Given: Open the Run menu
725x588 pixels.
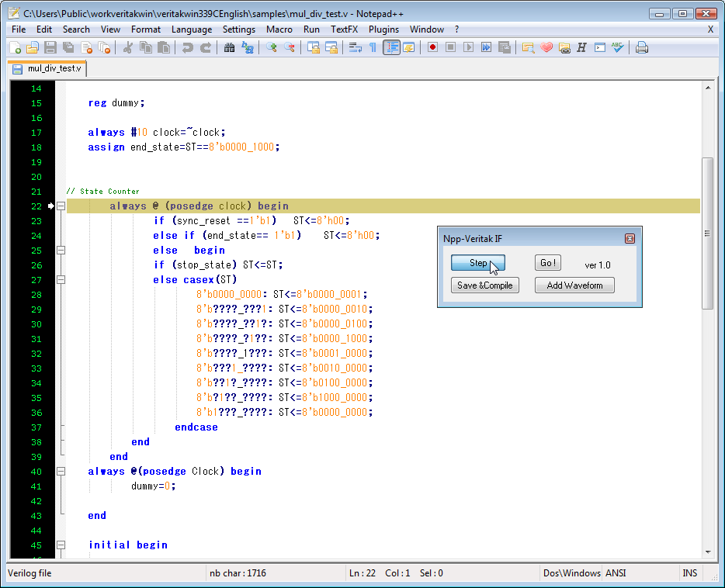Looking at the screenshot, I should coord(311,29).
